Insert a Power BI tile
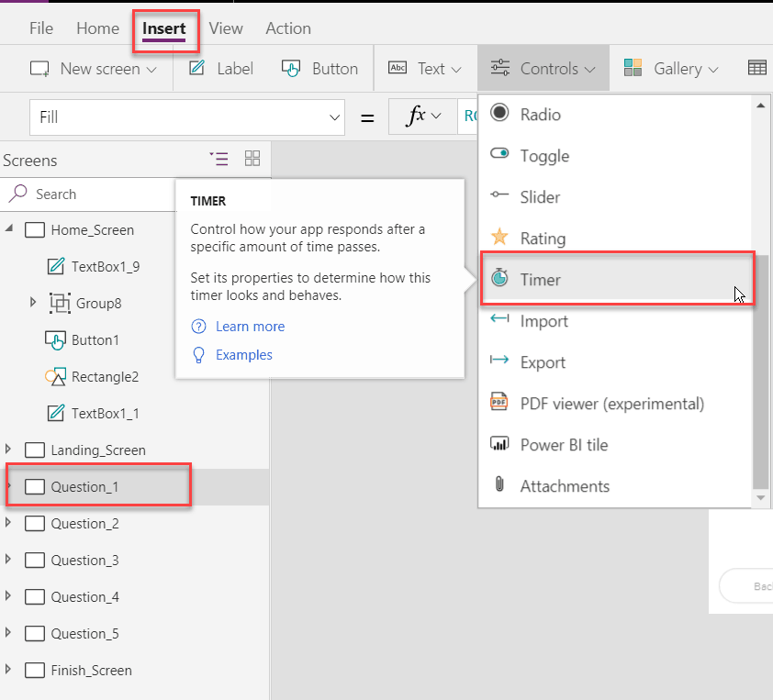The width and height of the screenshot is (773, 700). [615, 445]
